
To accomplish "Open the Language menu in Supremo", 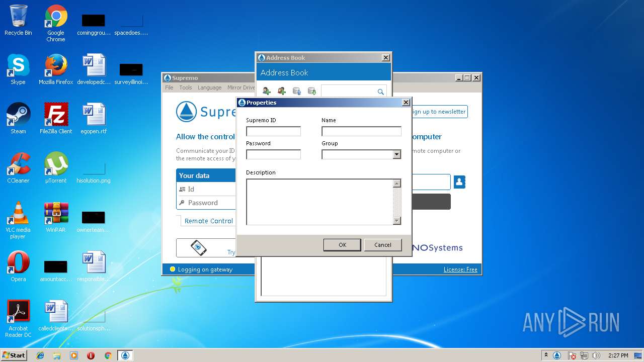I will click(209, 87).
